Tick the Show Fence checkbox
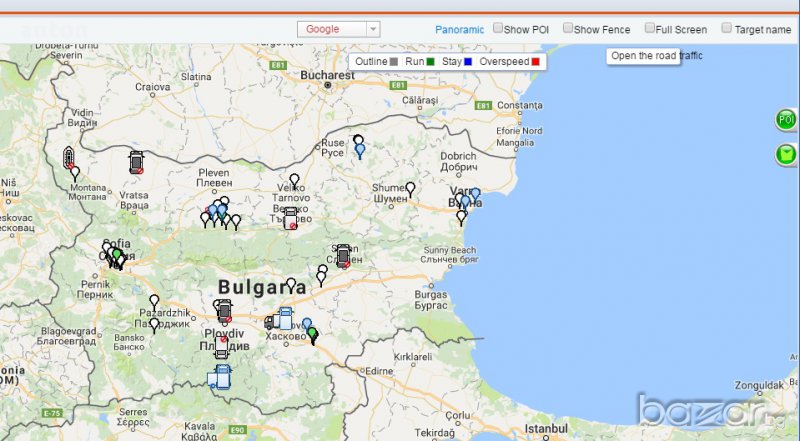This screenshot has height=441, width=800. [568, 29]
